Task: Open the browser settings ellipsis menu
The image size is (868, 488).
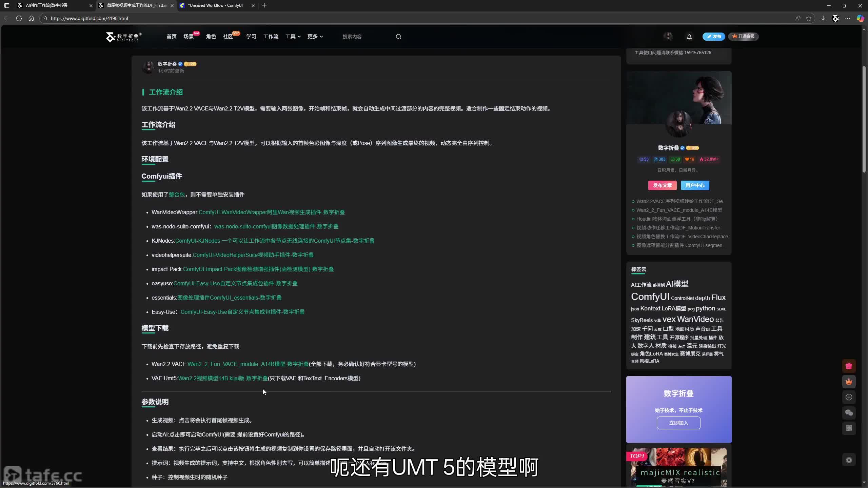Action: point(848,18)
